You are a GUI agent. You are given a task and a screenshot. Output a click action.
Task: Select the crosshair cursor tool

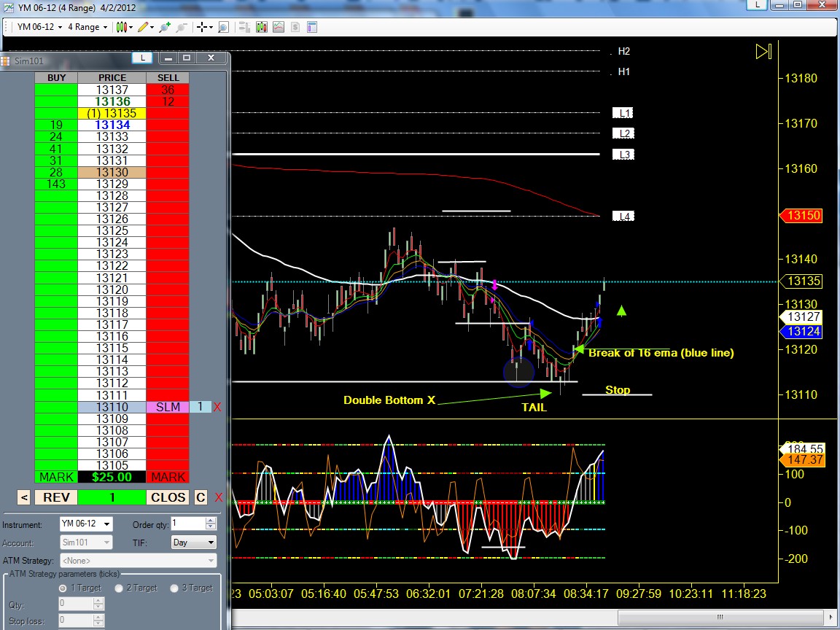tap(201, 27)
